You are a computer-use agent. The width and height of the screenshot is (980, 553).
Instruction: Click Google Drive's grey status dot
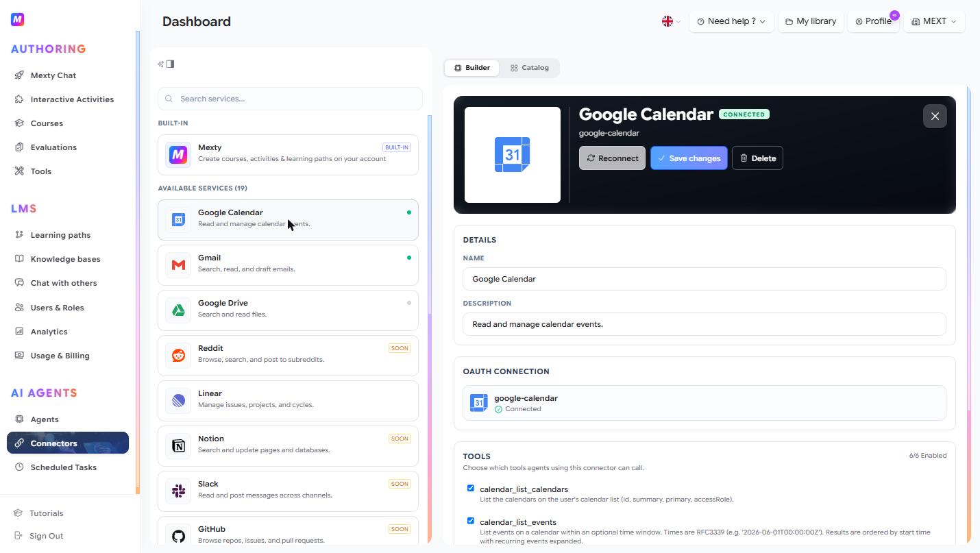409,303
